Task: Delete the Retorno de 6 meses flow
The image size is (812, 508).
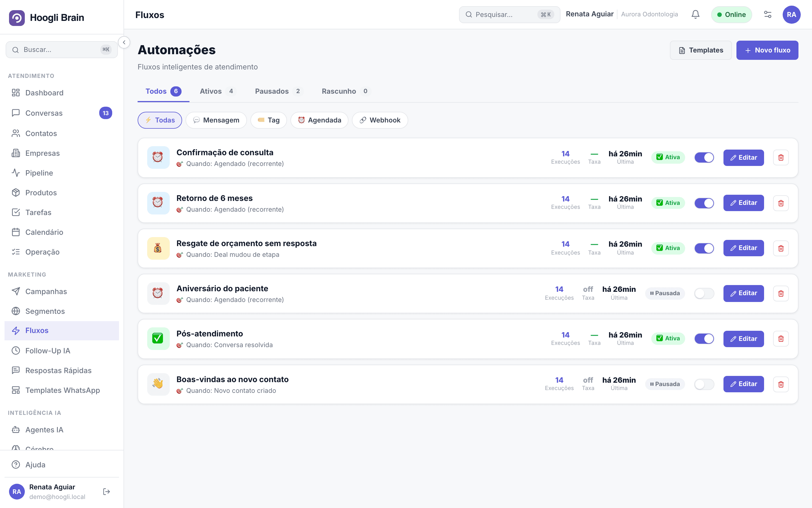Action: pyautogui.click(x=781, y=203)
